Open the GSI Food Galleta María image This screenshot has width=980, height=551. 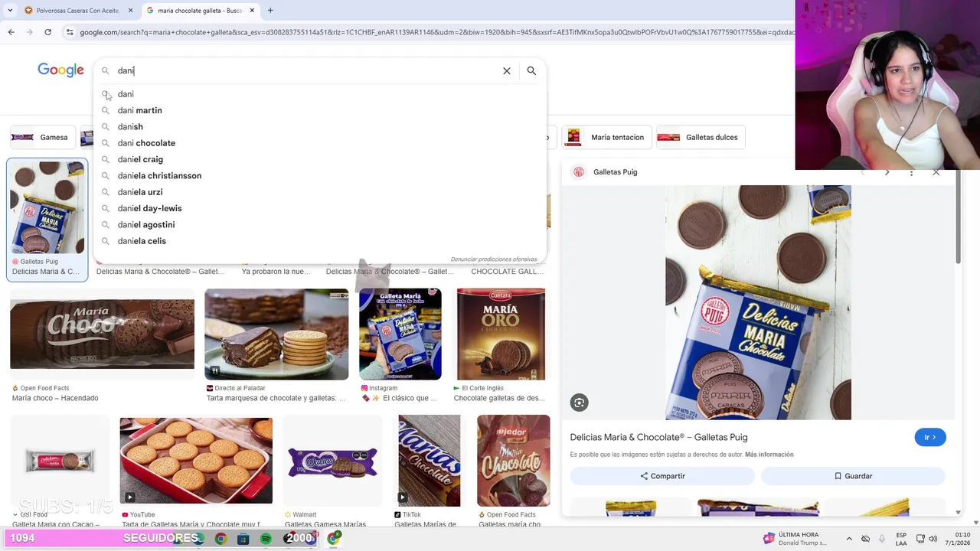[60, 461]
